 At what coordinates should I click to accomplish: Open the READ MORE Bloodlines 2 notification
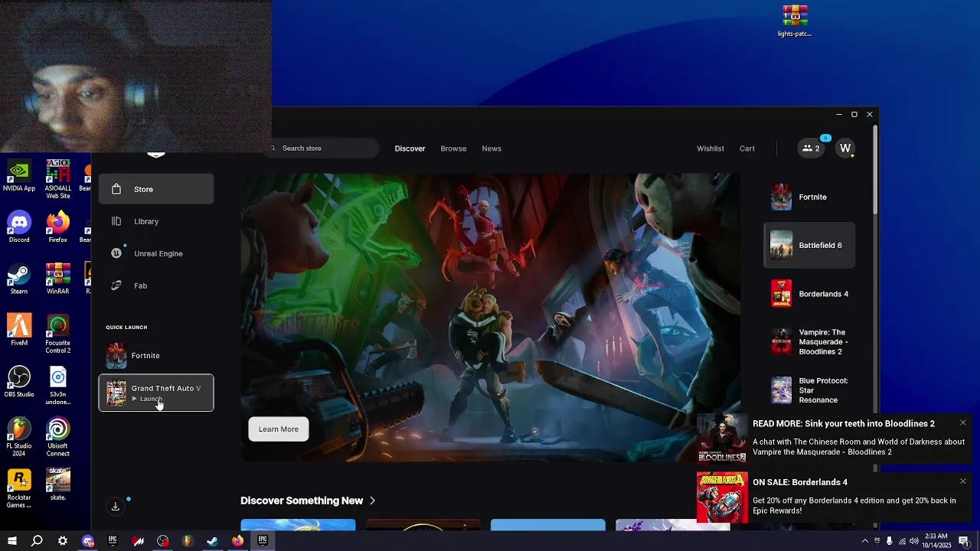(x=835, y=438)
